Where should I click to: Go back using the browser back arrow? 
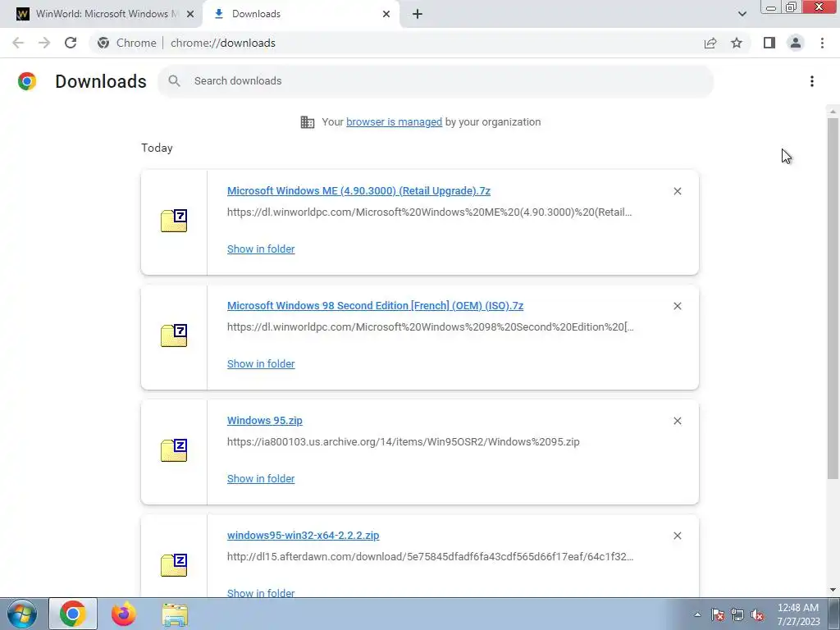click(18, 43)
